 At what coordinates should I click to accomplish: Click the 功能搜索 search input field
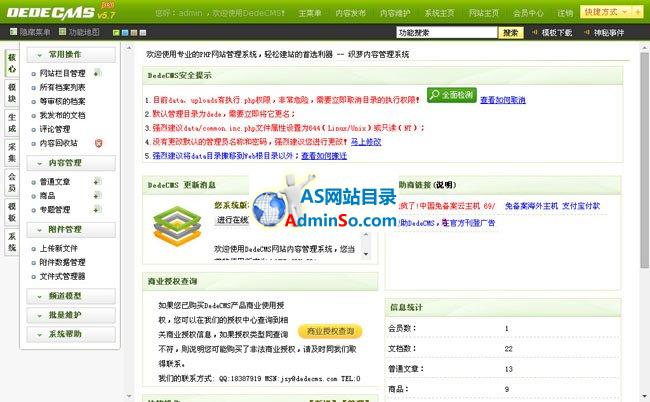pos(446,32)
